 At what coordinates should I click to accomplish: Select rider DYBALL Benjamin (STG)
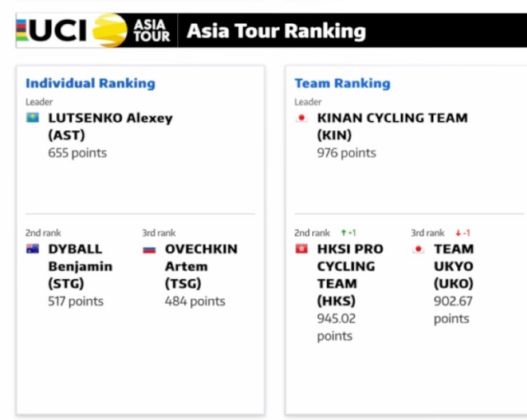[x=80, y=266]
